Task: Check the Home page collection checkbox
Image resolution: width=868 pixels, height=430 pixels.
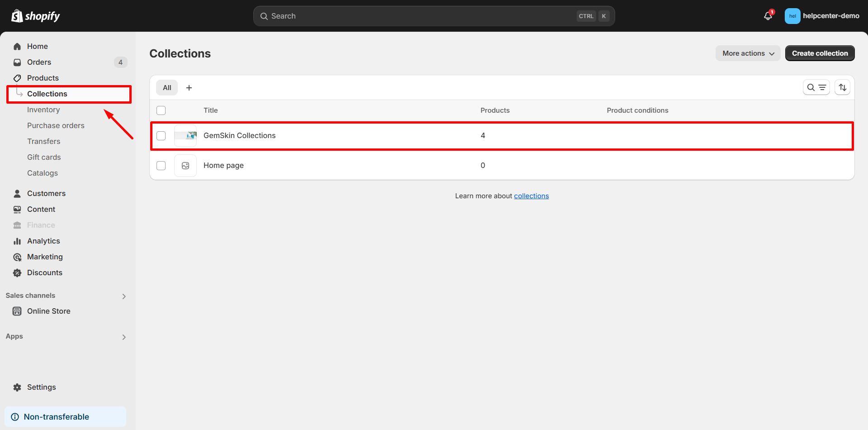Action: (x=161, y=166)
